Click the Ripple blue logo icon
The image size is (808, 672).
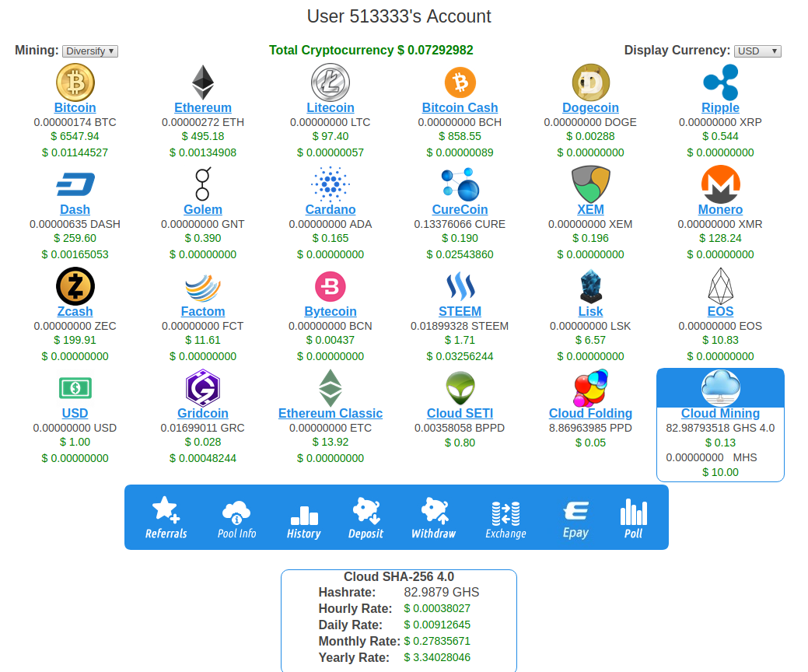tap(720, 82)
